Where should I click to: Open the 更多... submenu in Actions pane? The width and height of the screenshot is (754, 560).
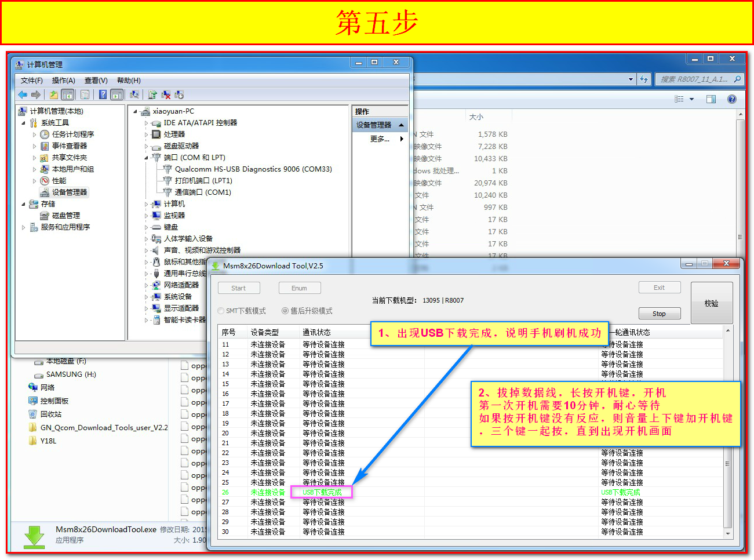tap(380, 139)
